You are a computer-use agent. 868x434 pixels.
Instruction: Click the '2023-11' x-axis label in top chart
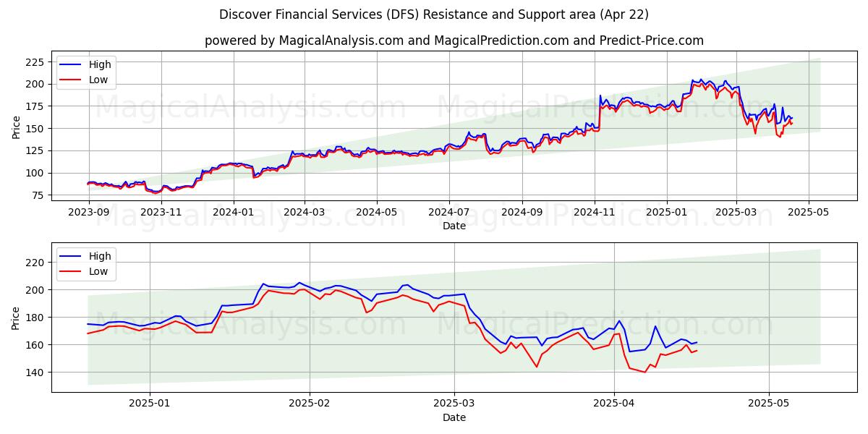pyautogui.click(x=161, y=213)
